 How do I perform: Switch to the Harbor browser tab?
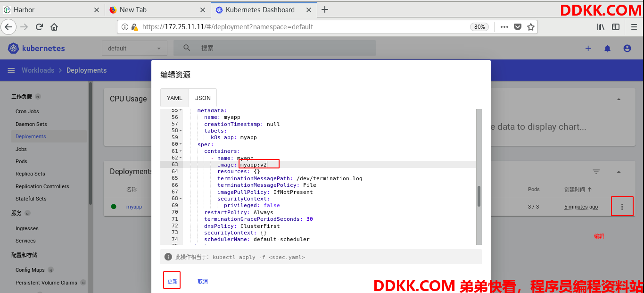click(52, 9)
